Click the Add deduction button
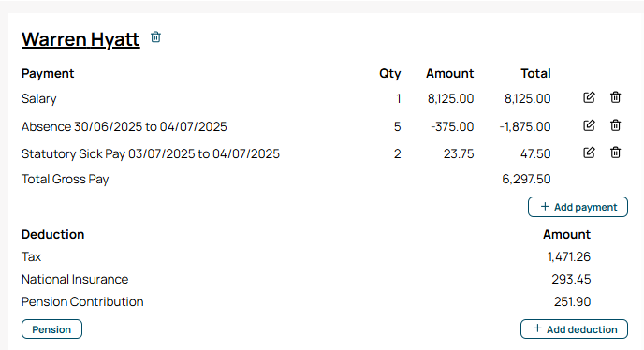Viewport: 644px width, 350px height. click(574, 329)
